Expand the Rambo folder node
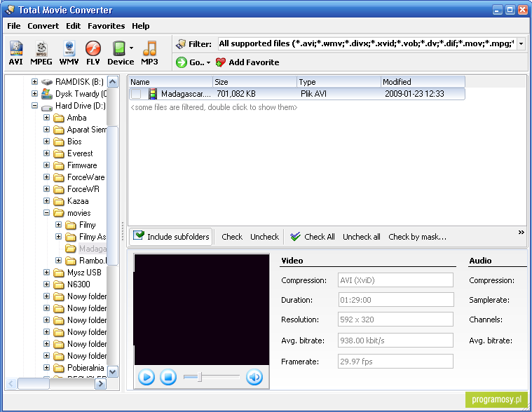The width and height of the screenshot is (532, 412). tap(58, 260)
